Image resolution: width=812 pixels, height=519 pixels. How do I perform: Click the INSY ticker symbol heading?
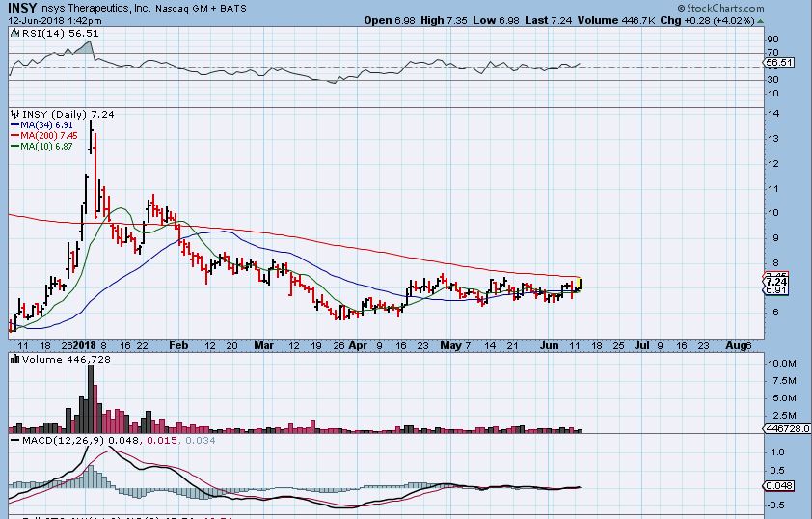(x=22, y=9)
